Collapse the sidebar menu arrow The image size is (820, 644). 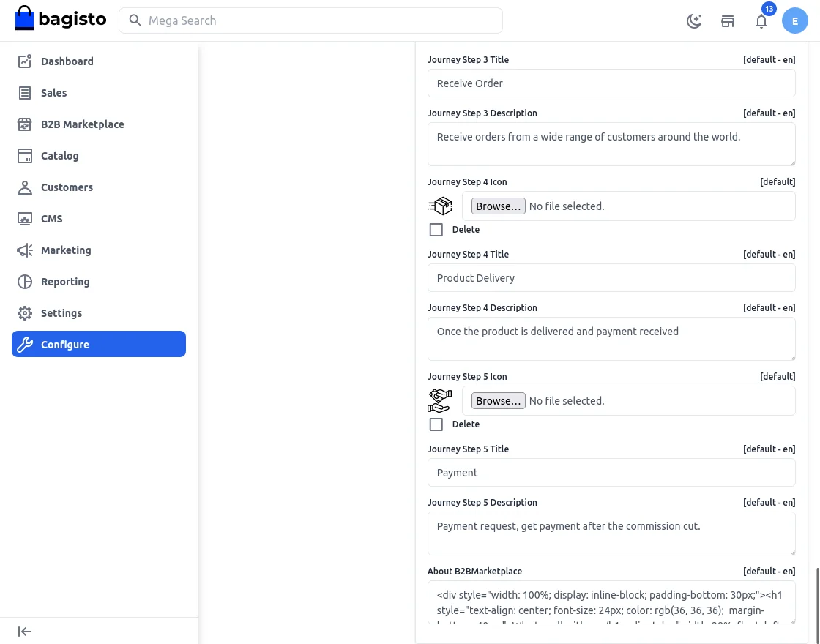pos(25,632)
